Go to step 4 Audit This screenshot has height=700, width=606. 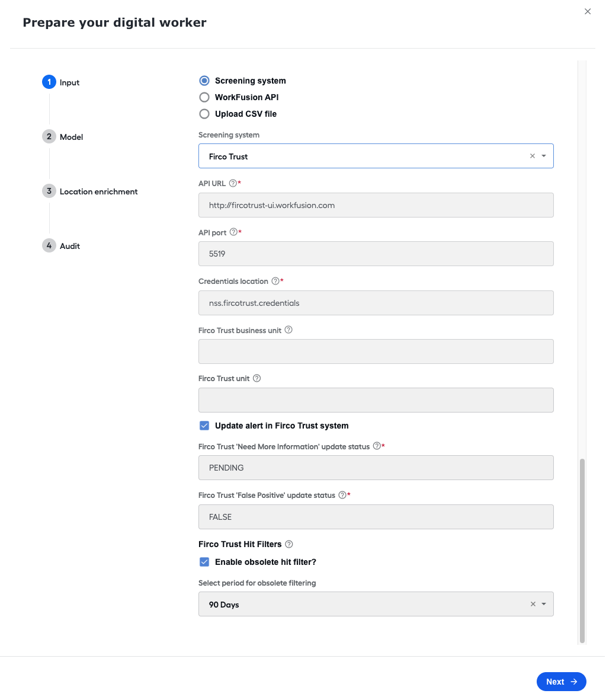(61, 245)
